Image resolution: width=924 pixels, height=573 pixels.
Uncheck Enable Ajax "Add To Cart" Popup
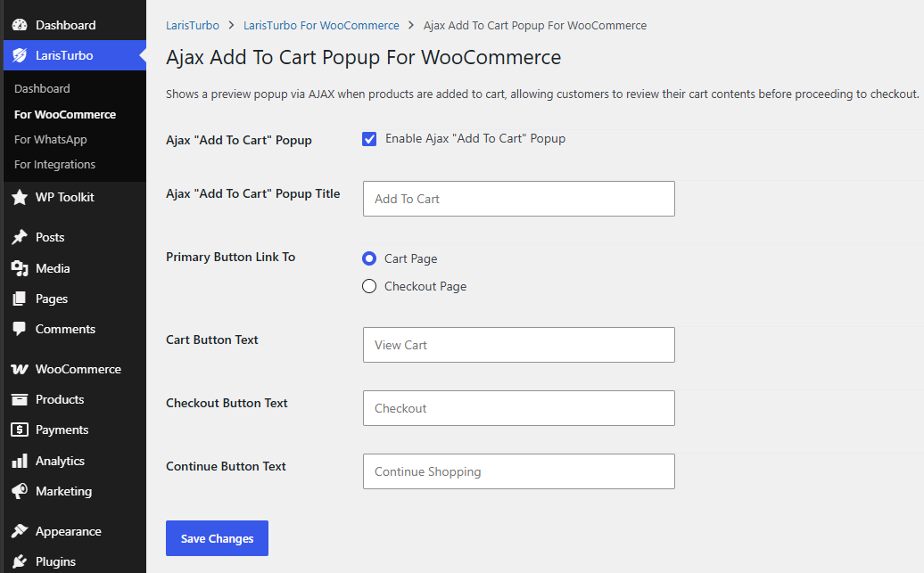(x=369, y=139)
